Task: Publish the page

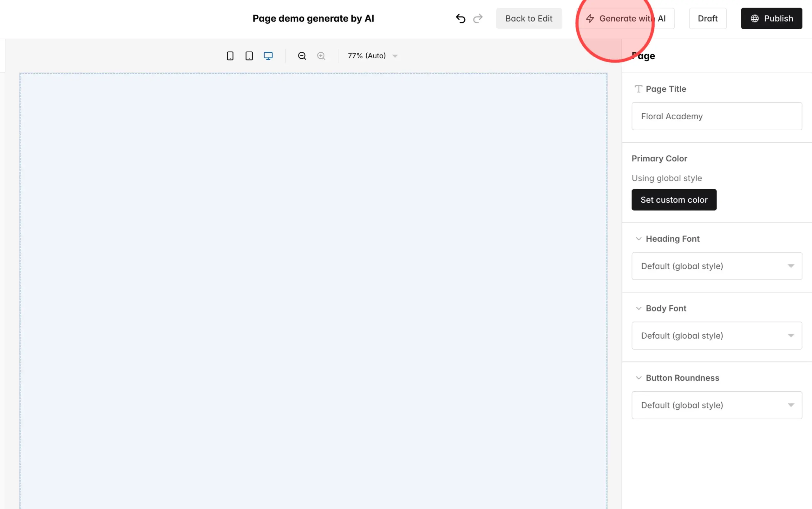Action: coord(772,18)
